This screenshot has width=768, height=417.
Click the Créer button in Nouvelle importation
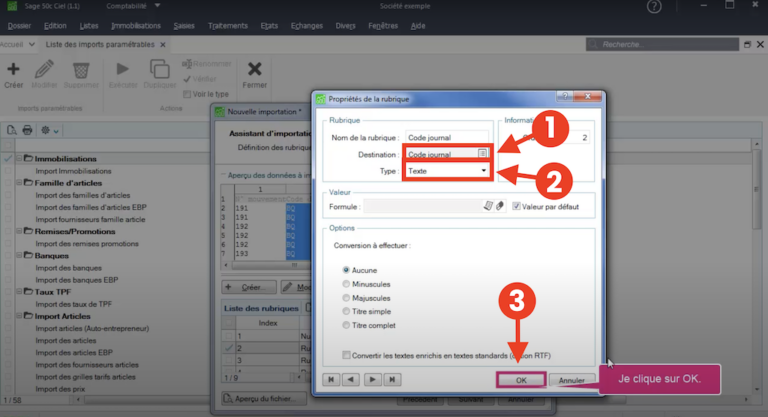[x=249, y=287]
